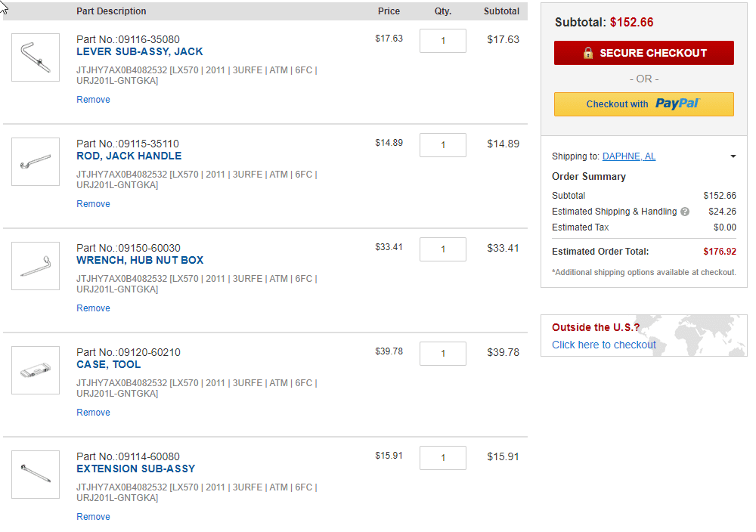
Task: Click the Extension Sub-Assy part image
Action: coord(36,475)
